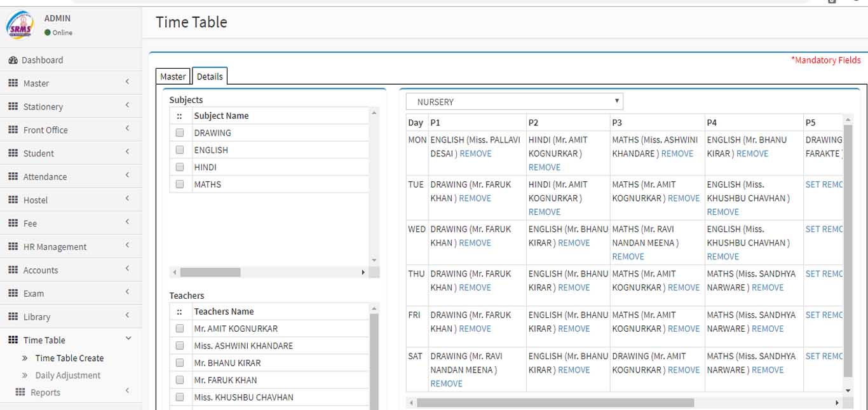Open the Daily Adjustment submenu item
The image size is (868, 410).
click(67, 376)
